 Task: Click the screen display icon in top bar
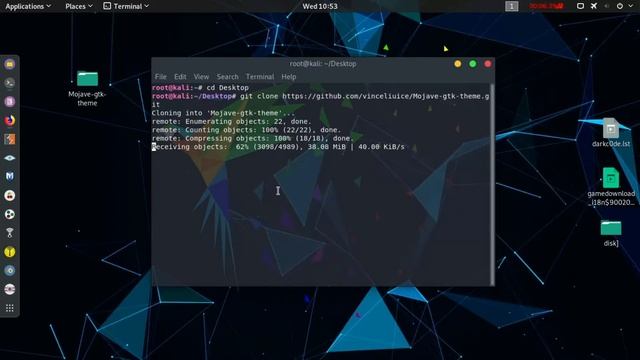(580, 6)
